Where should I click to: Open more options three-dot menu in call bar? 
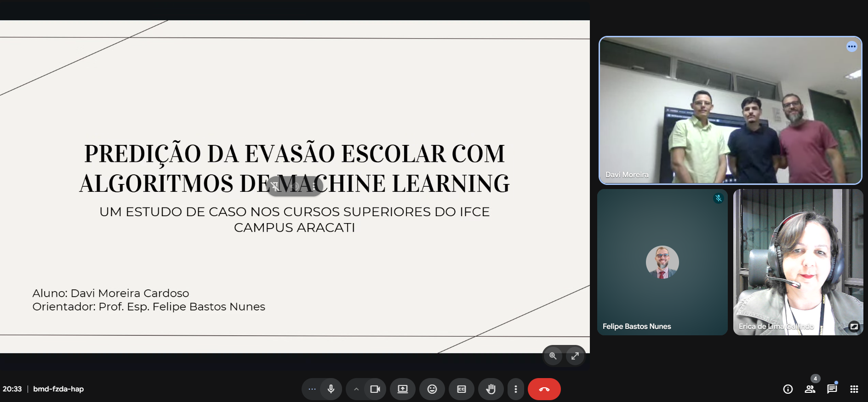pyautogui.click(x=515, y=389)
